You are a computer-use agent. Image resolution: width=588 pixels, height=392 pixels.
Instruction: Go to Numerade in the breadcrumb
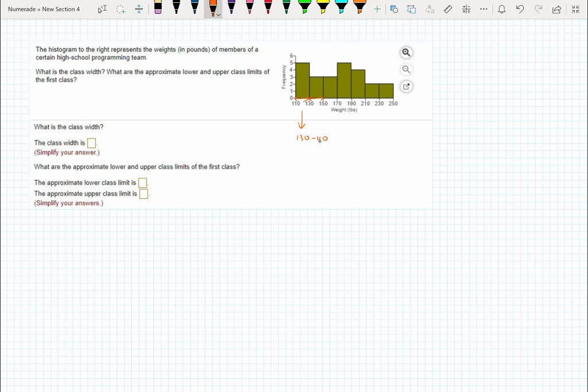pos(22,9)
